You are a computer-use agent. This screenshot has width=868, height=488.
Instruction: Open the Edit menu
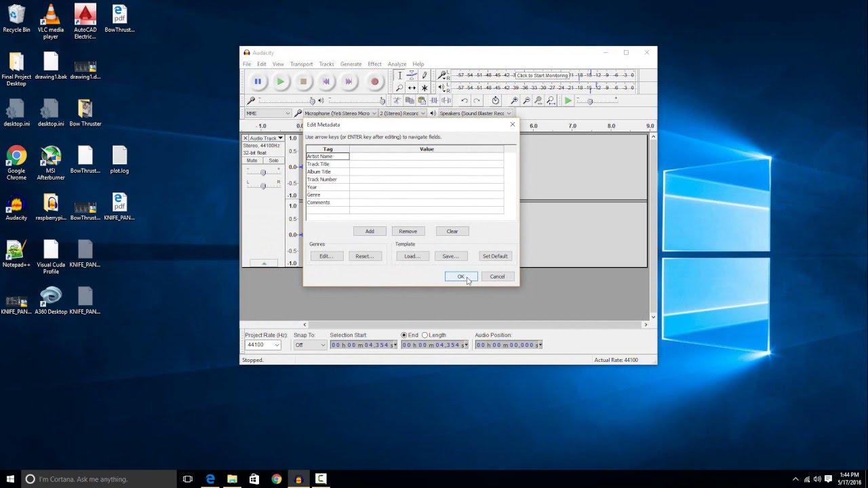point(262,64)
